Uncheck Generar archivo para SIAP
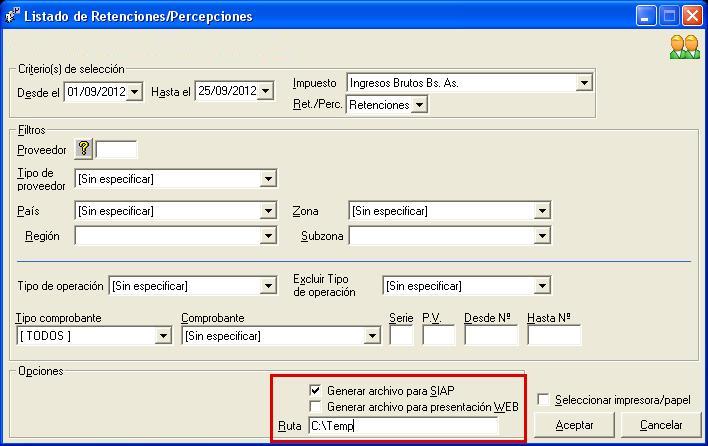The width and height of the screenshot is (708, 446). click(316, 390)
